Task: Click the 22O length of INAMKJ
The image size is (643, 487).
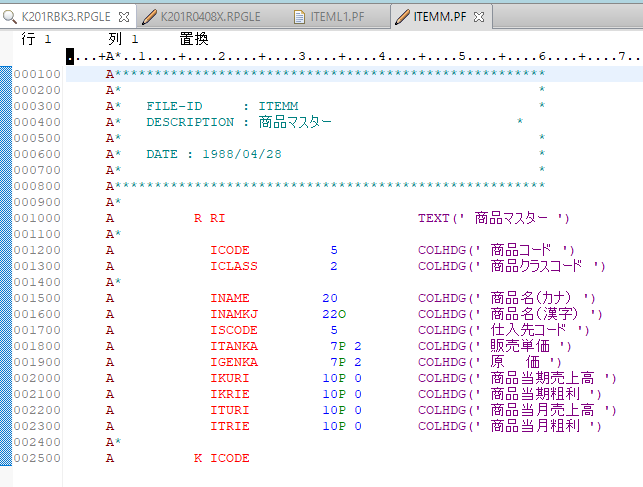Action: pyautogui.click(x=334, y=314)
